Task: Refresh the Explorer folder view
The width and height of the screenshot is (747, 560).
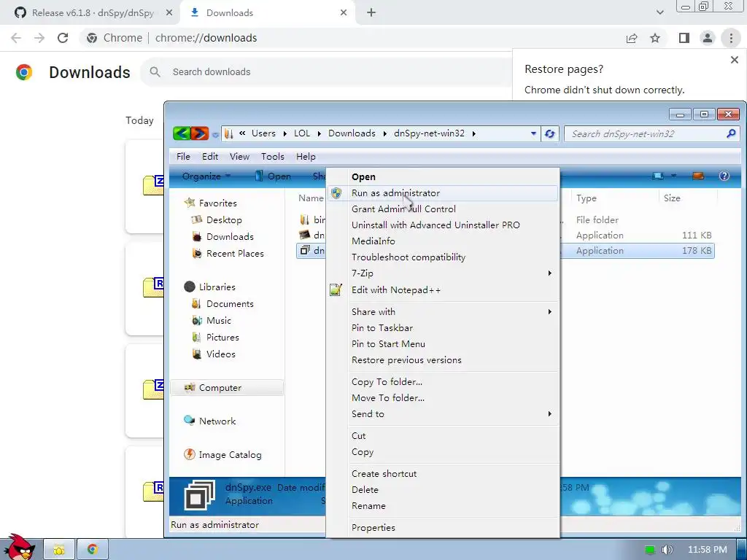Action: coord(549,134)
